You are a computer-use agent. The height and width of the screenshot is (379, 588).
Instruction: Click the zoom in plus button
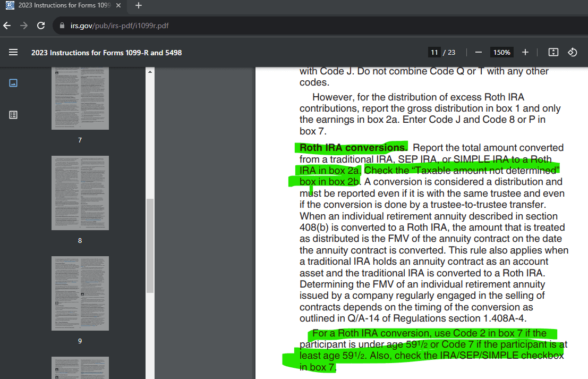(x=525, y=52)
